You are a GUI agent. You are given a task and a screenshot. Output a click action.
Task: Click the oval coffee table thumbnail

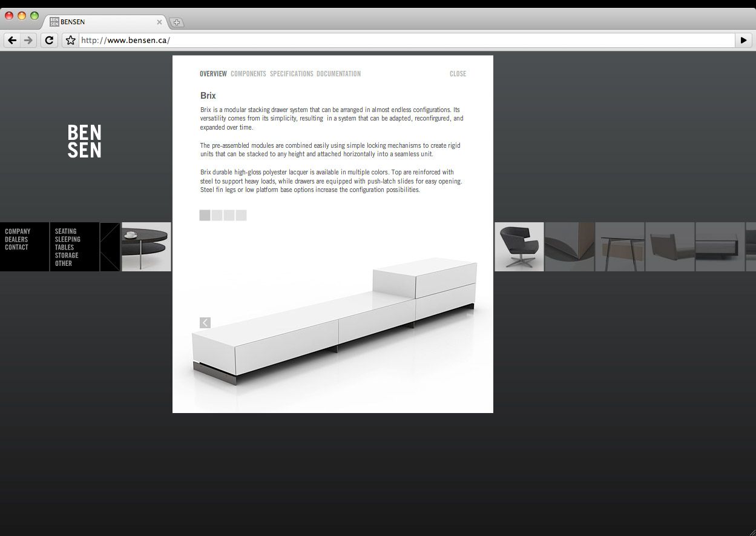click(146, 246)
